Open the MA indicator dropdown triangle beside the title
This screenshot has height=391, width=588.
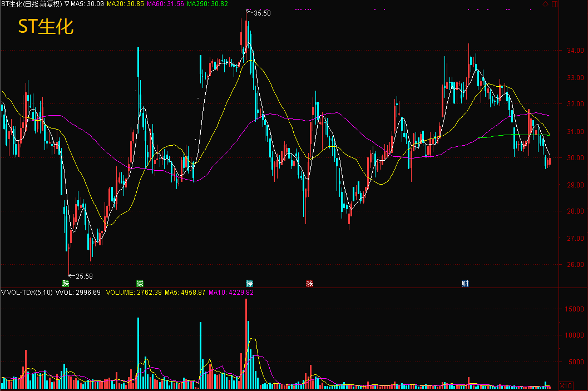click(x=67, y=4)
